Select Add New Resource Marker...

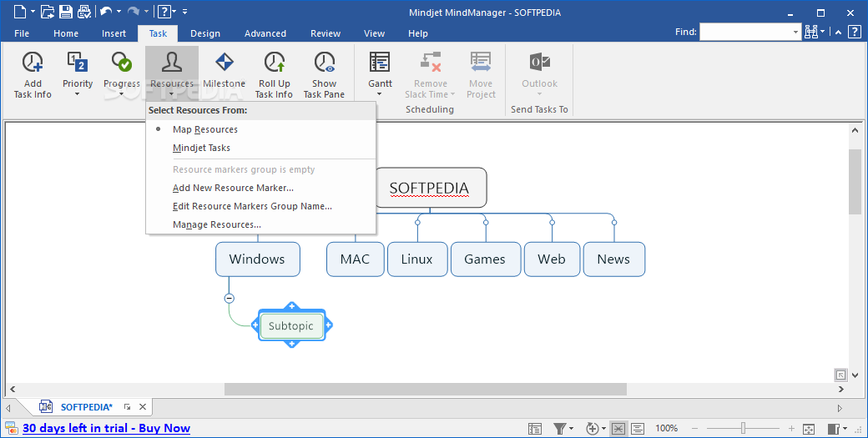point(233,188)
